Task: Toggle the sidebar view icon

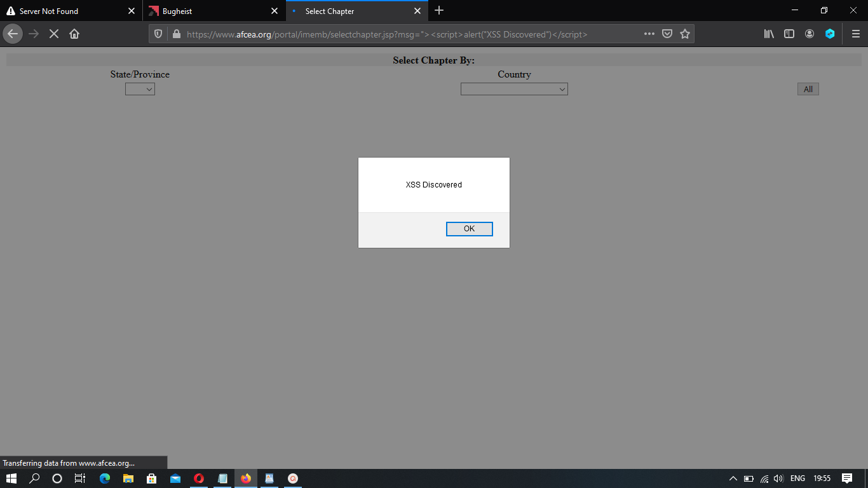Action: pos(789,34)
